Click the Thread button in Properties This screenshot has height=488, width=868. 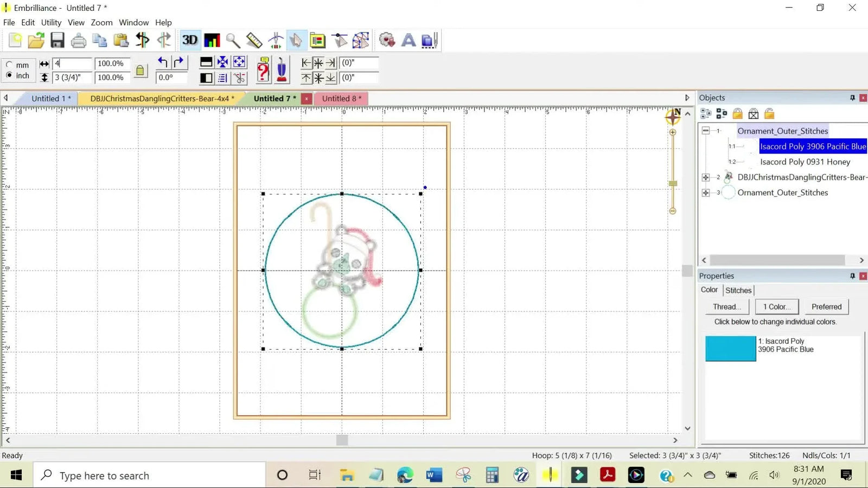(727, 306)
